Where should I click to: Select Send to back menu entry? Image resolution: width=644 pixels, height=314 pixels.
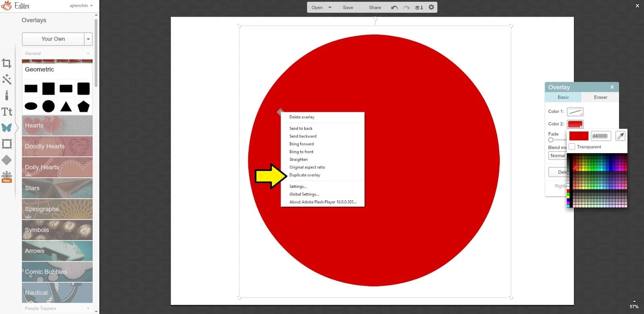301,128
